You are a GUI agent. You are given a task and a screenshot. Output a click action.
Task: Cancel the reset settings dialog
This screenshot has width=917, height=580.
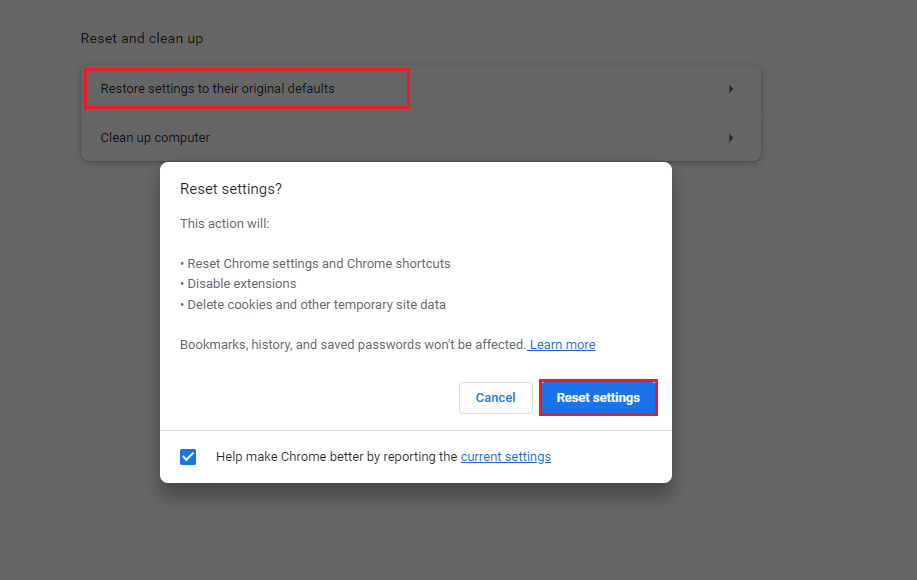[x=495, y=398]
